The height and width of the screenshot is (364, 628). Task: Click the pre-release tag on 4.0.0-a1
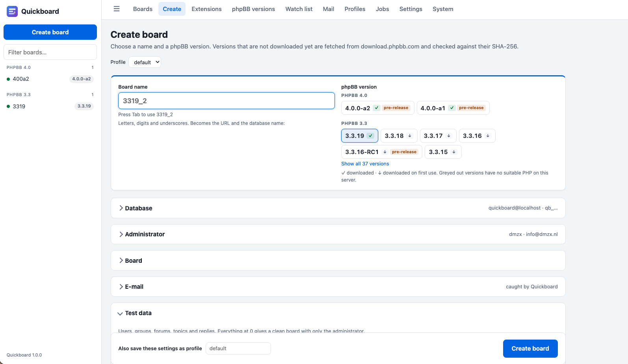click(x=471, y=108)
